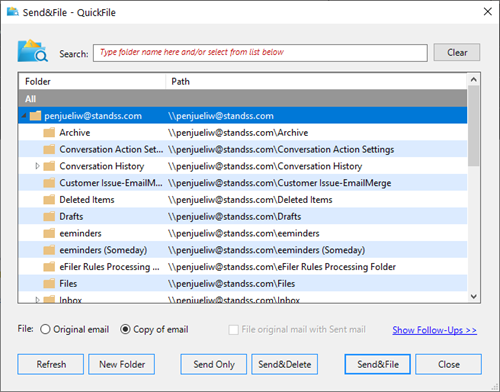Screen dimensions: 500x392
Task: Click the path ending in Conversation Action Settings
Action: click(281, 149)
